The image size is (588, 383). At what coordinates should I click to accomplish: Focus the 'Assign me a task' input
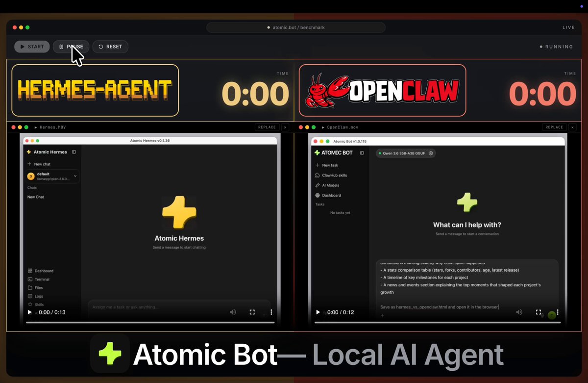[179, 307]
